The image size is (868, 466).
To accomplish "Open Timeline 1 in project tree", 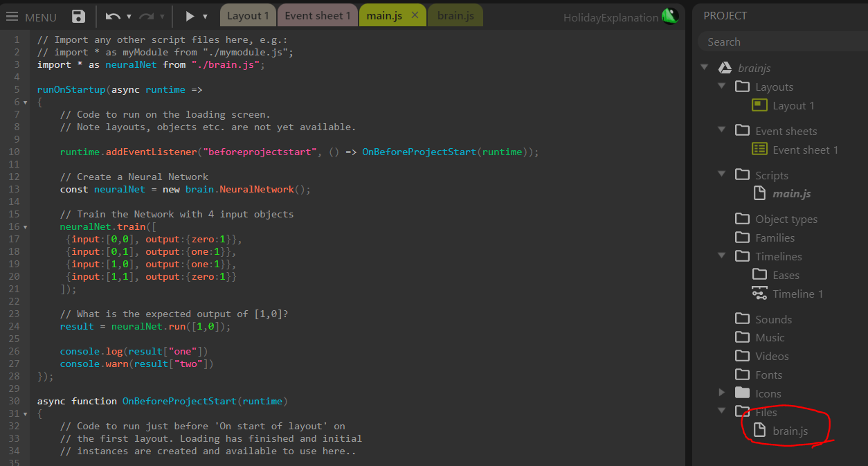I will click(798, 294).
